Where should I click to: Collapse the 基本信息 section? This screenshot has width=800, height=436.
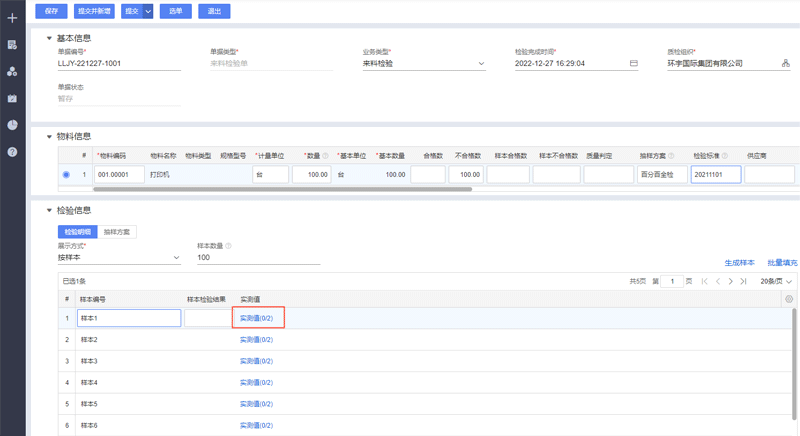[49, 39]
